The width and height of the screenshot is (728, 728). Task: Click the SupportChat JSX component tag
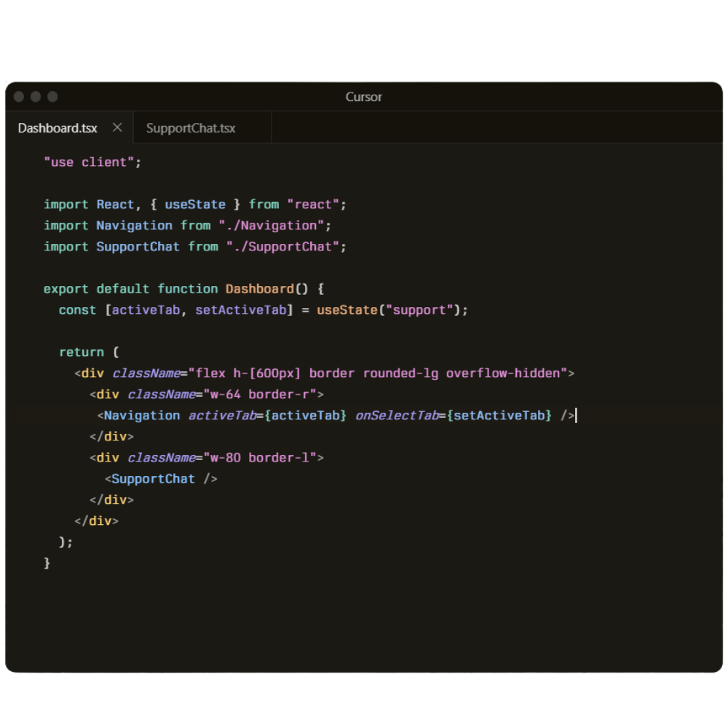154,479
